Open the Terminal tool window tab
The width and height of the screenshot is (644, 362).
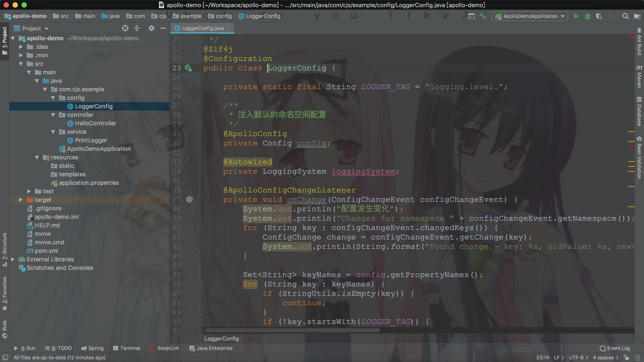pos(127,348)
